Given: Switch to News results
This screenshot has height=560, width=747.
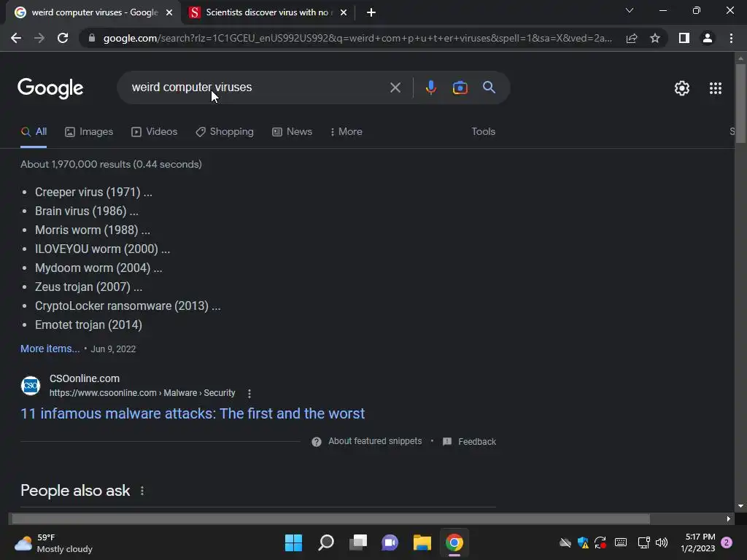Looking at the screenshot, I should (x=292, y=132).
